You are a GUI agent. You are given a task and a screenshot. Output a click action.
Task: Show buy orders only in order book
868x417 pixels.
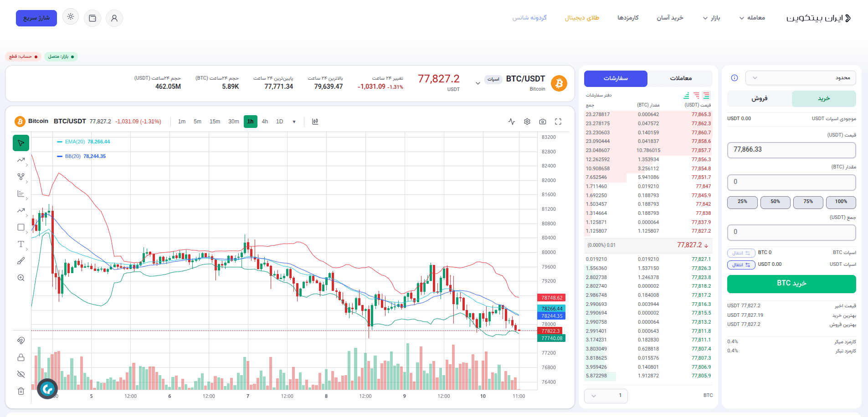pyautogui.click(x=686, y=96)
